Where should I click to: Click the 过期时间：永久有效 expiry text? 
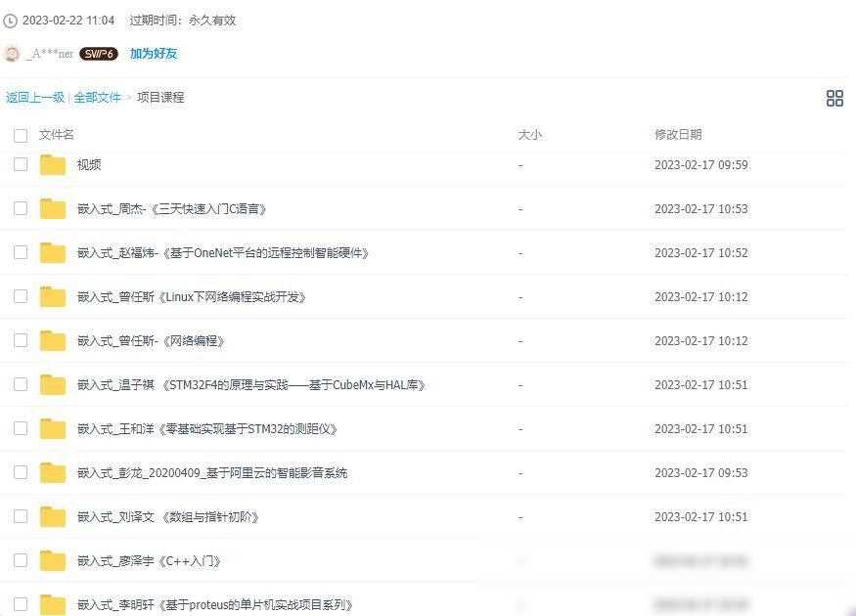tap(182, 21)
